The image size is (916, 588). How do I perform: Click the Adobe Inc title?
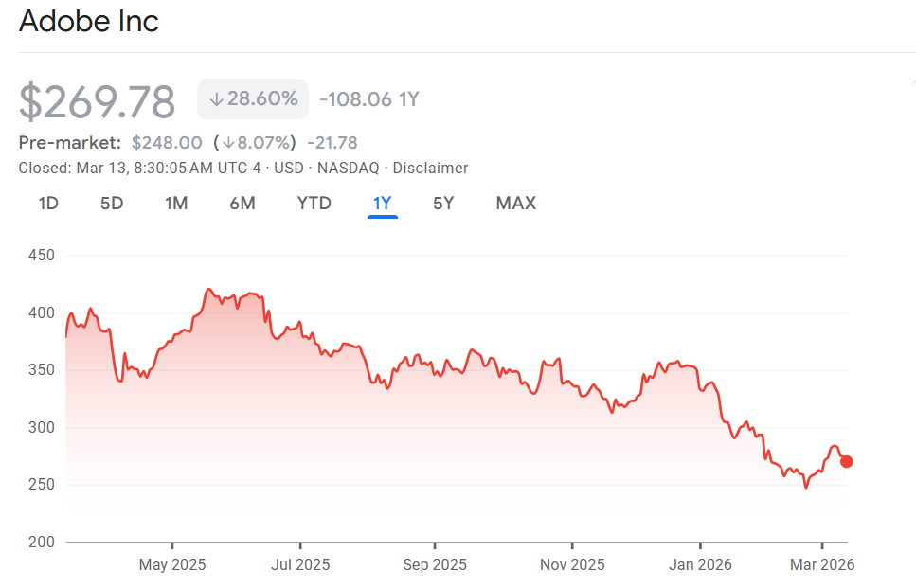click(x=89, y=21)
